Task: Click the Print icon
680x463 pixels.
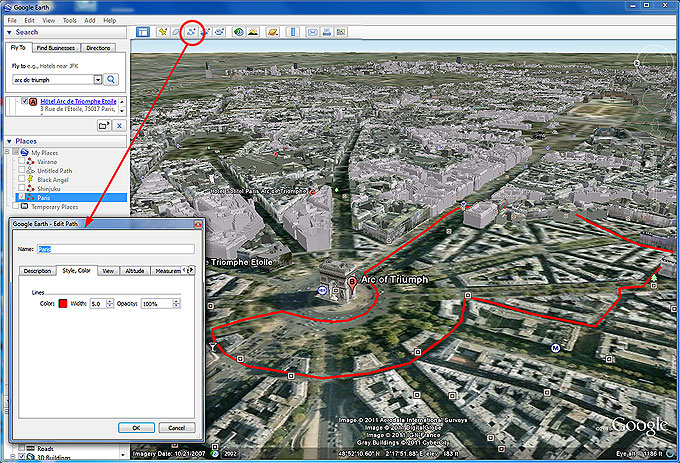Action: 327,32
